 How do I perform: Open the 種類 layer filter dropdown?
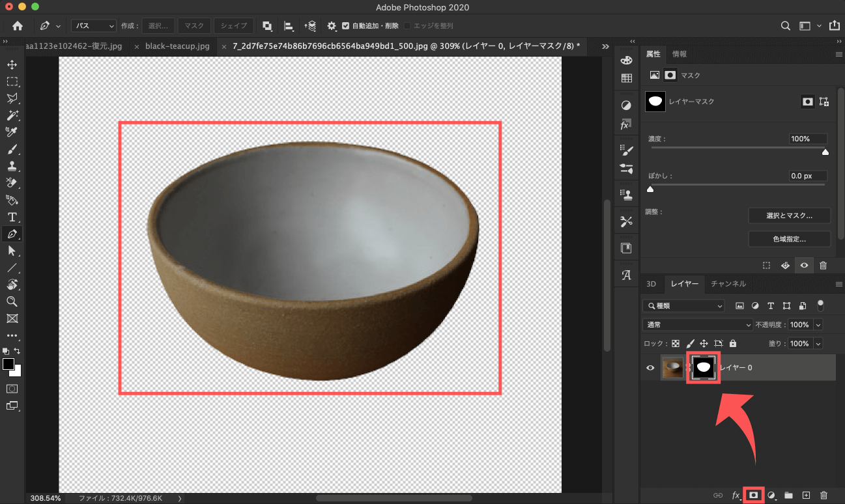[x=683, y=305]
